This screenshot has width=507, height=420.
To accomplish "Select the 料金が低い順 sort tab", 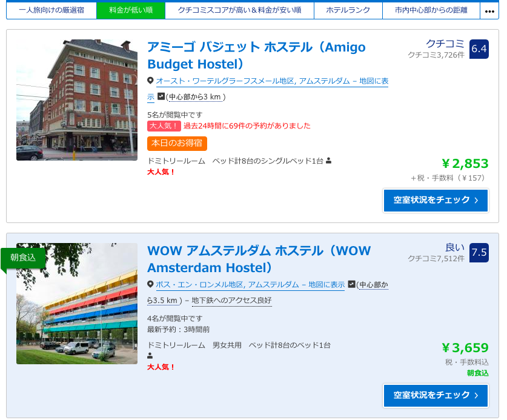I will [x=131, y=10].
